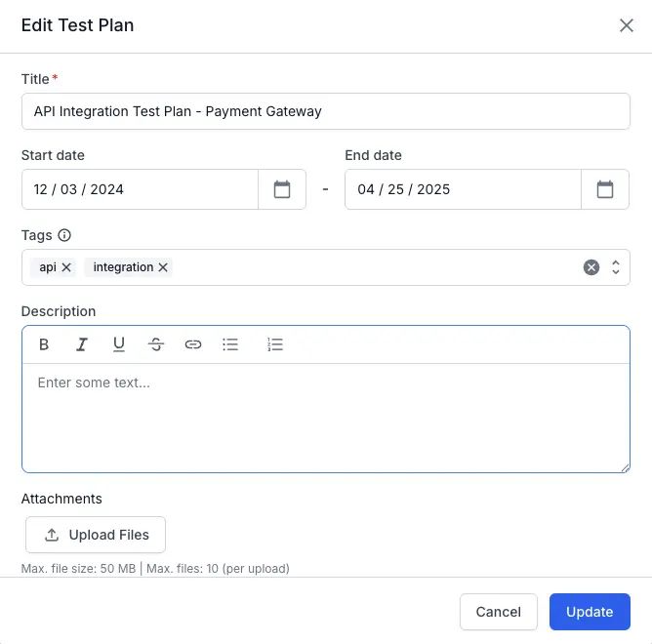Image resolution: width=652 pixels, height=644 pixels.
Task: Click the Start date field 12 / 03 / 2024
Action: point(140,189)
